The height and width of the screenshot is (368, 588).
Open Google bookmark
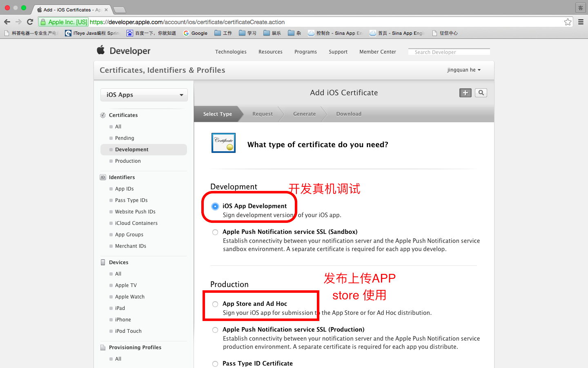195,33
